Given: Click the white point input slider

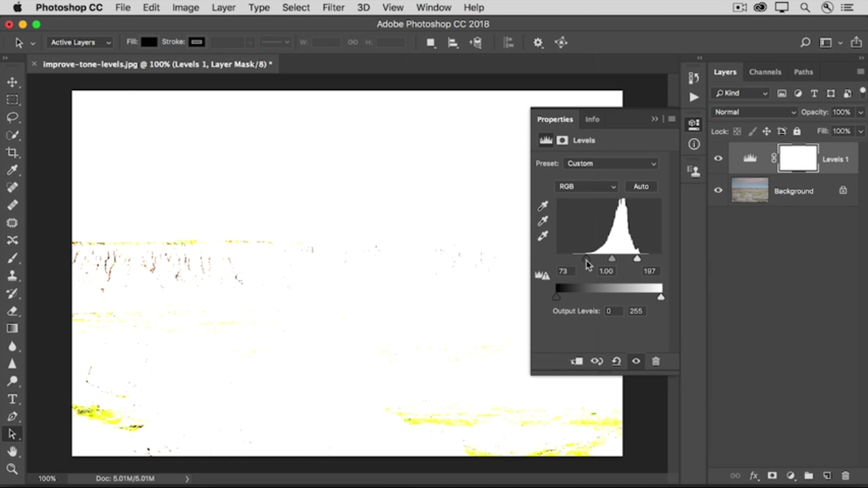Looking at the screenshot, I should (637, 259).
